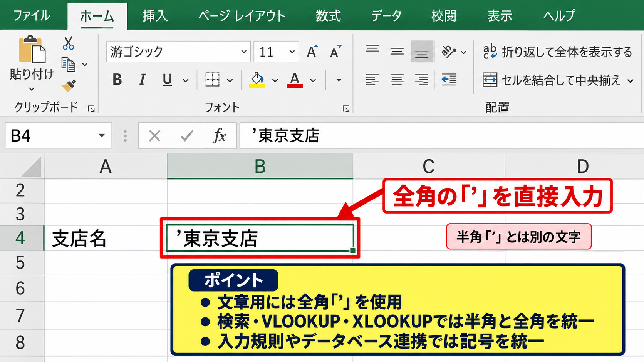Expand orientation dropdown arrow
This screenshot has height=362, width=644.
464,52
